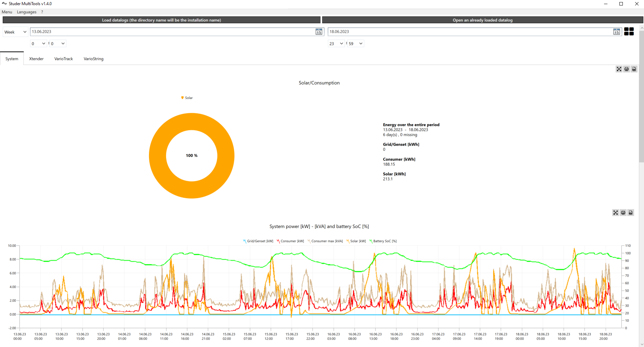This screenshot has height=347, width=644.
Task: Open the end hour dropdown showing 23
Action: 336,44
